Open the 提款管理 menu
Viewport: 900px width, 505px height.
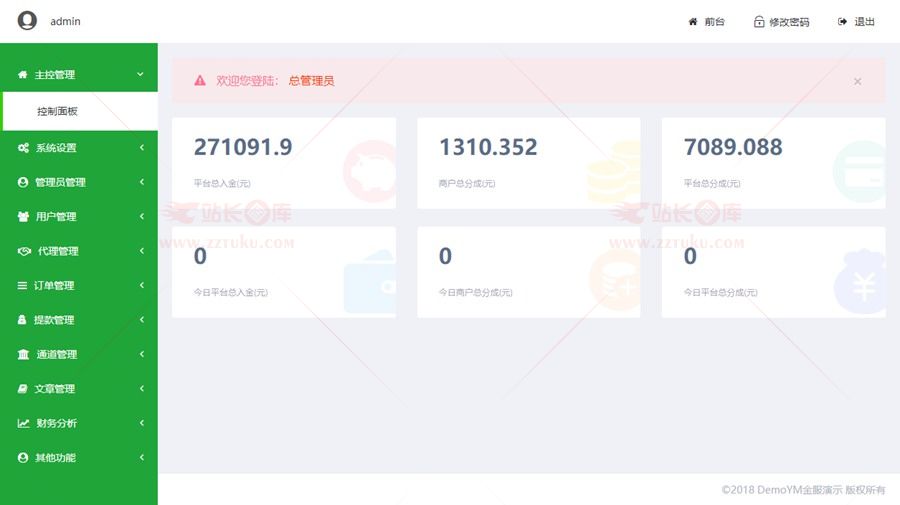point(54,320)
